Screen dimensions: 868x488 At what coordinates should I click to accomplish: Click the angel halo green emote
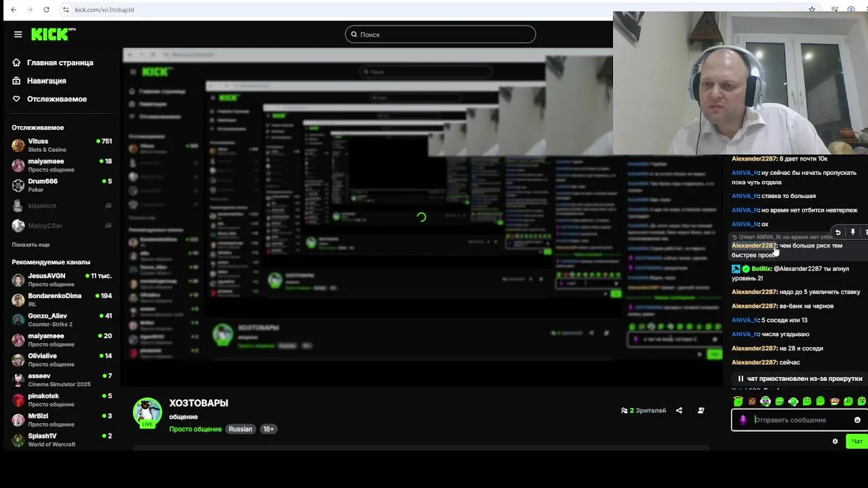coord(738,401)
